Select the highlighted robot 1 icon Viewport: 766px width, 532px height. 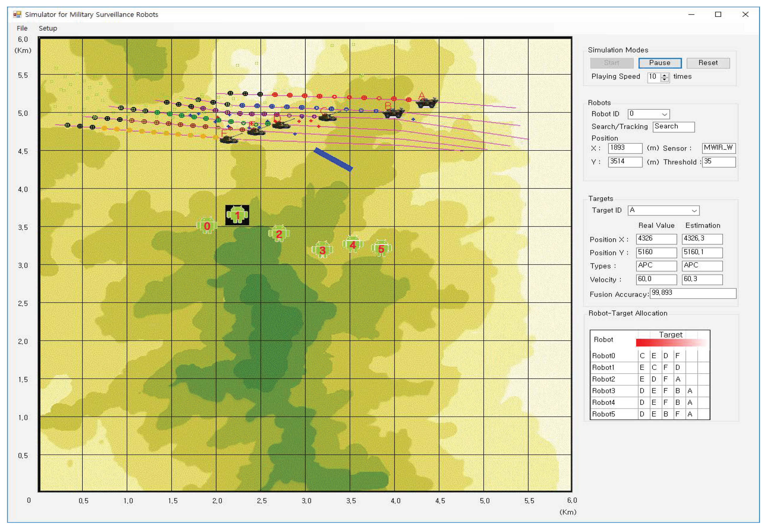[237, 215]
